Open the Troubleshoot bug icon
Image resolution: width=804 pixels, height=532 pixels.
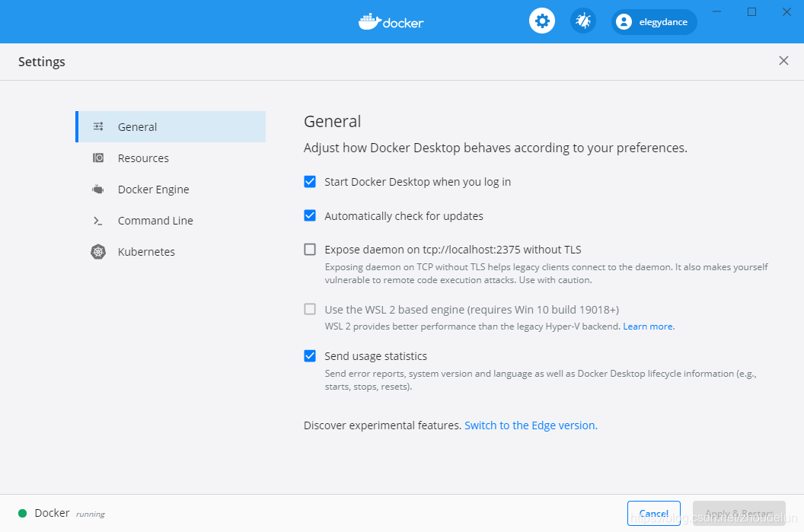[582, 21]
